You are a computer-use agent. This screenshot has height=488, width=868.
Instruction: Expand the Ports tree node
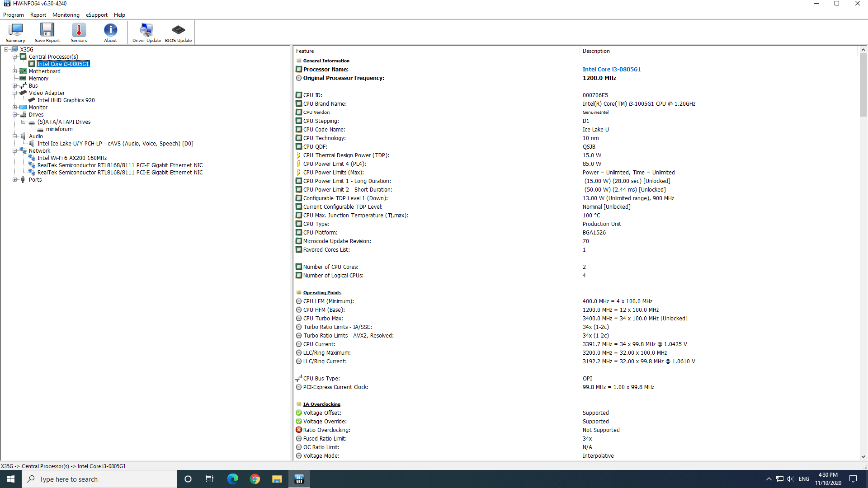click(15, 180)
